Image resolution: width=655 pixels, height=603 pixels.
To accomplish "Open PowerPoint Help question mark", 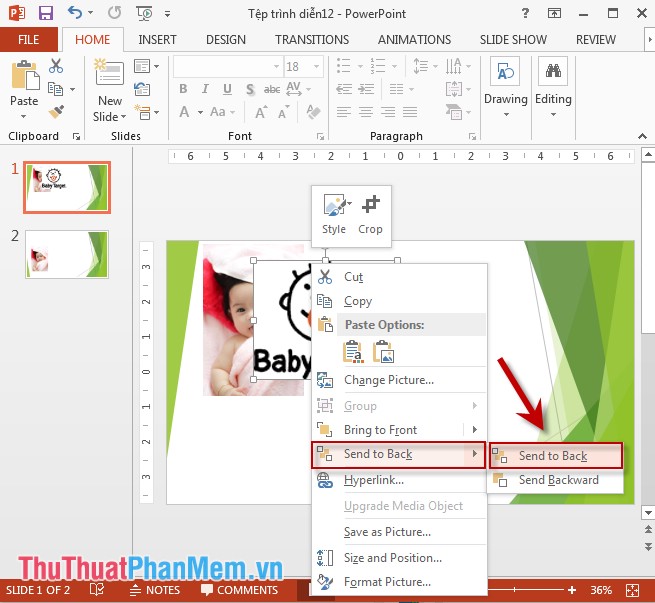I will (x=526, y=13).
